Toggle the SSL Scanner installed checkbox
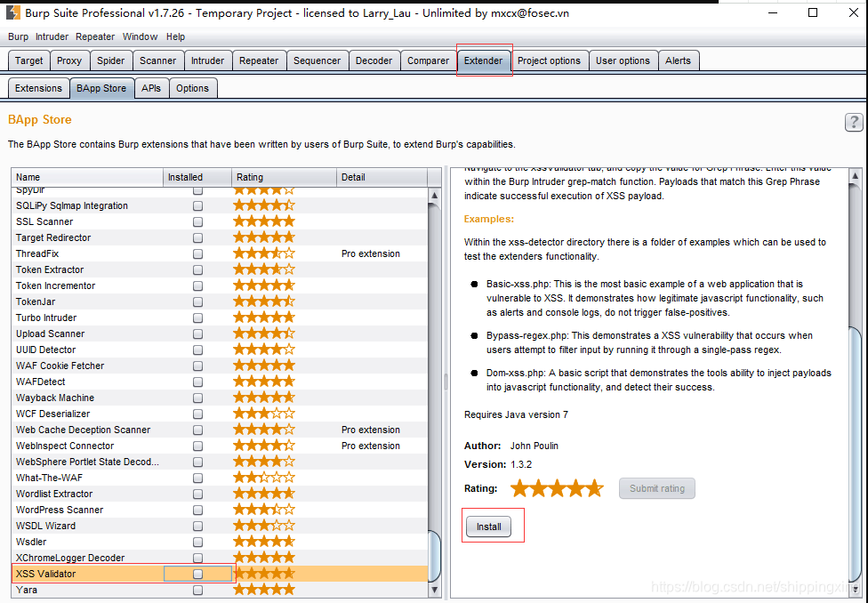Viewport: 868px width, 603px height. point(197,222)
